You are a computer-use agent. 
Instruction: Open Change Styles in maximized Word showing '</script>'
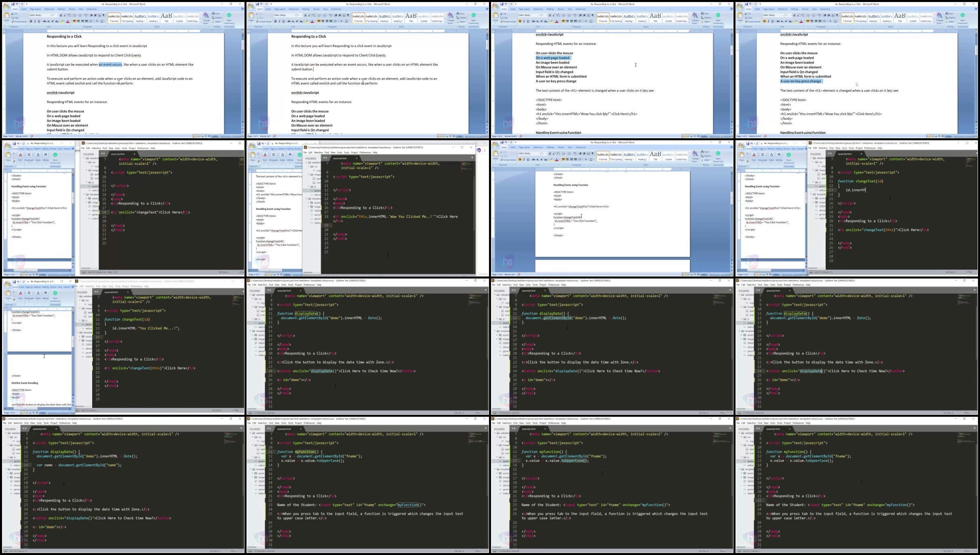(x=695, y=155)
